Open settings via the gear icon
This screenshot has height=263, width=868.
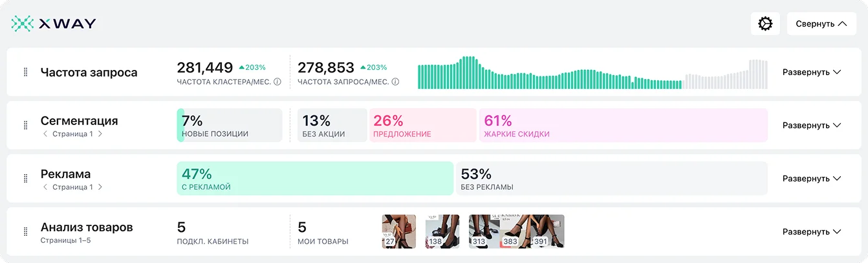(765, 24)
